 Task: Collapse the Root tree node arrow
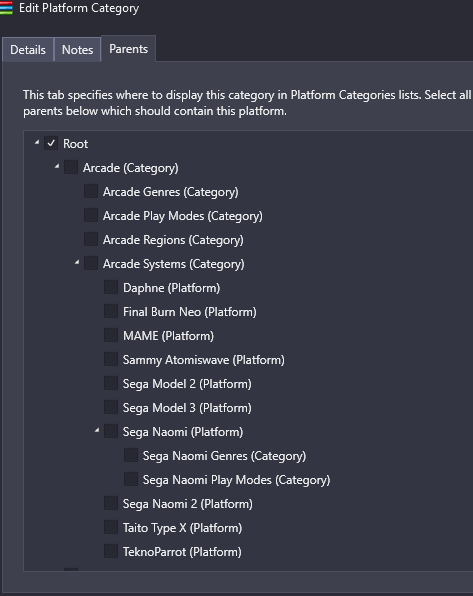(x=37, y=143)
